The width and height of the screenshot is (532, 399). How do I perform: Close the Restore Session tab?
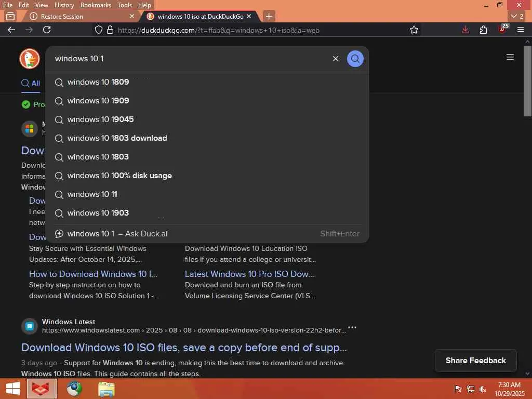[131, 16]
